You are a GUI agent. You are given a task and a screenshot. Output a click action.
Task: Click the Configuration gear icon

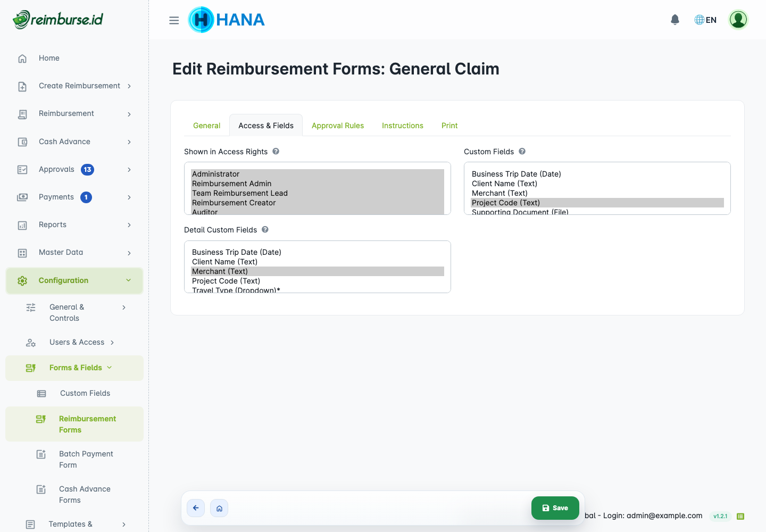pyautogui.click(x=22, y=280)
